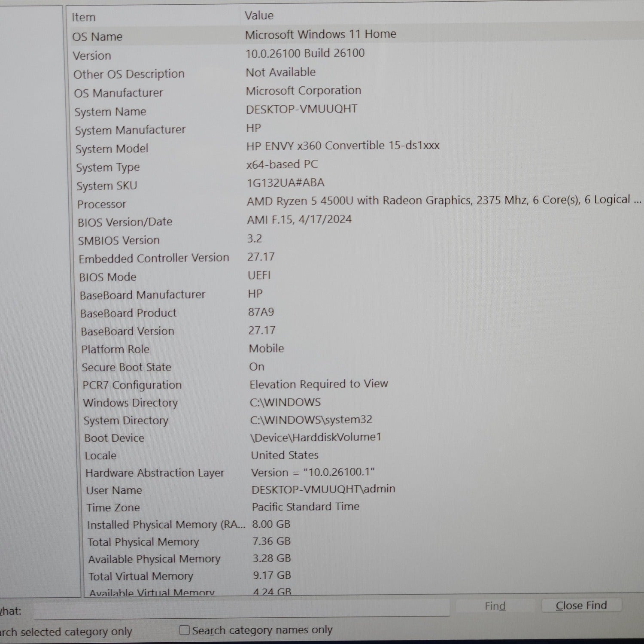The width and height of the screenshot is (644, 644).
Task: Toggle Search selected category only option
Action: coord(64,632)
